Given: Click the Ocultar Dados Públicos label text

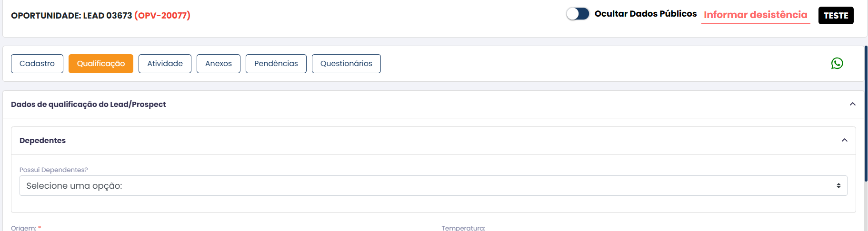Looking at the screenshot, I should pos(646,14).
